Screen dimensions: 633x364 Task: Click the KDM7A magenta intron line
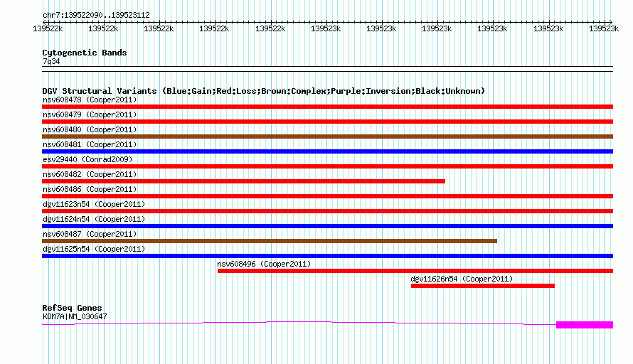tap(299, 323)
